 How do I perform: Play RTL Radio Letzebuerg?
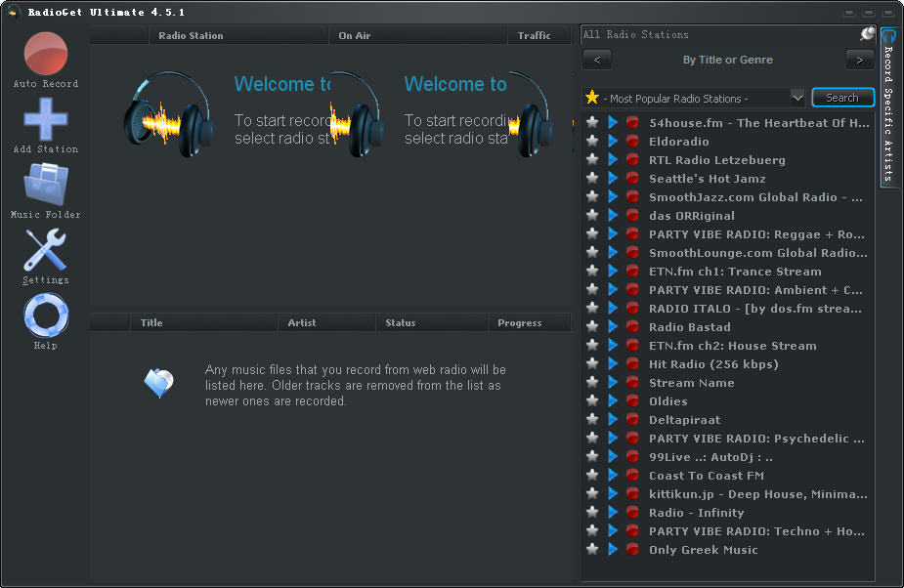[612, 159]
